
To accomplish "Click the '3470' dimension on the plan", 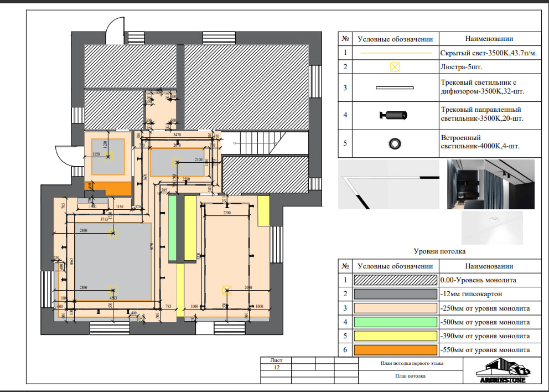I will click(177, 135).
